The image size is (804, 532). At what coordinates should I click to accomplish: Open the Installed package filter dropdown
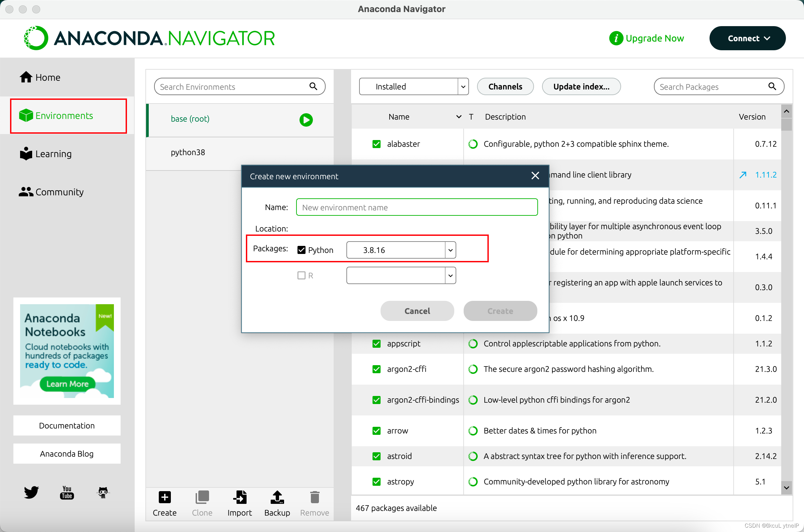[414, 87]
